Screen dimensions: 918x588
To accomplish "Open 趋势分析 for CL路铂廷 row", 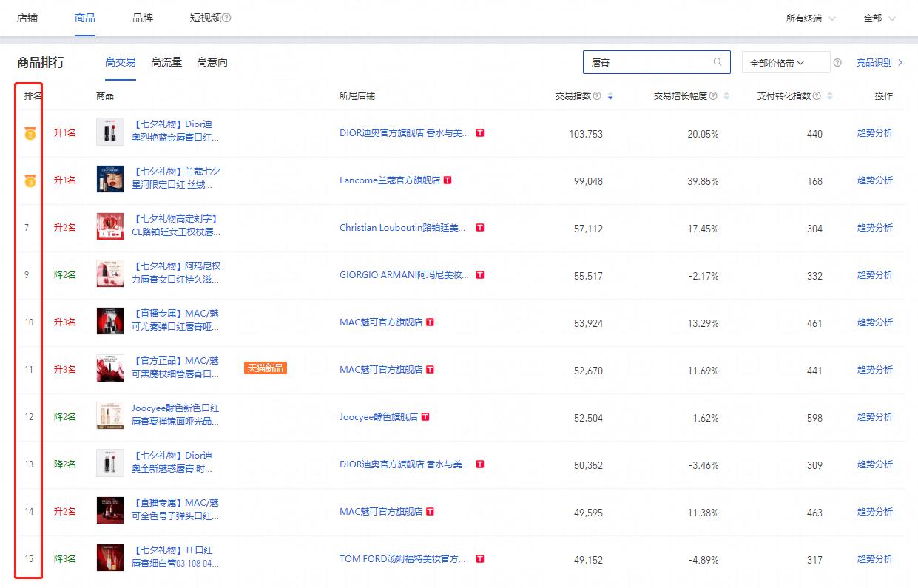I will (875, 228).
